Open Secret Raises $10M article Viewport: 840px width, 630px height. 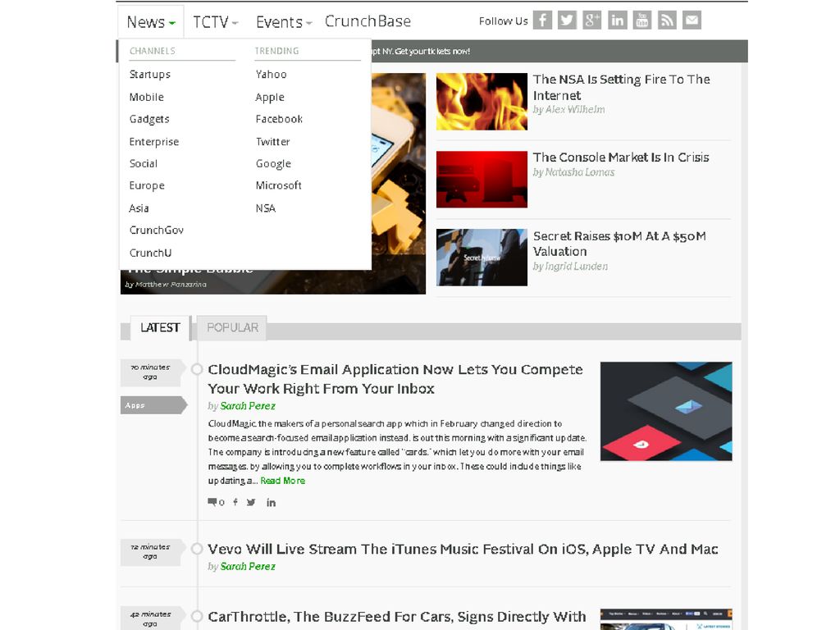(619, 243)
